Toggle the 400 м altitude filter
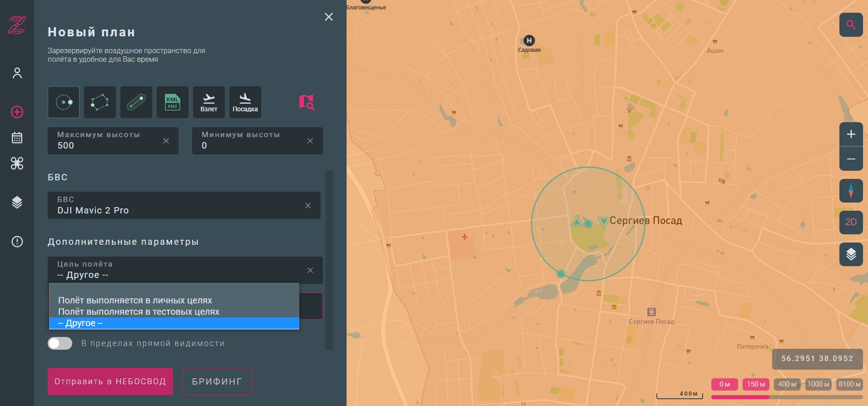The width and height of the screenshot is (868, 406). point(787,384)
